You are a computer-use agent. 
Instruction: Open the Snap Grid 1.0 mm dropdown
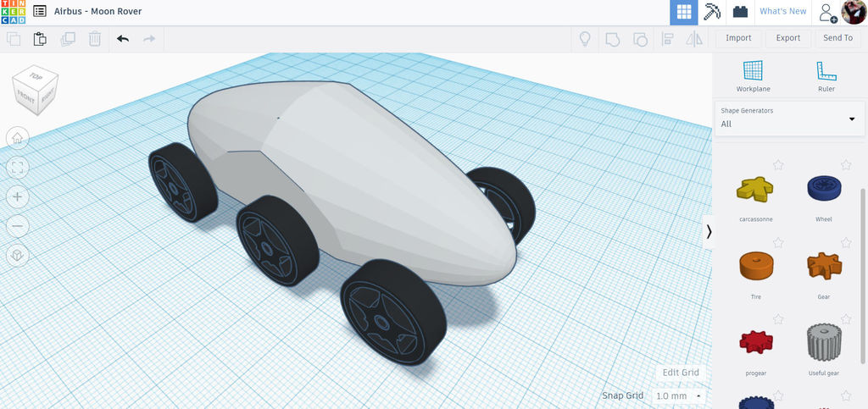pyautogui.click(x=679, y=395)
